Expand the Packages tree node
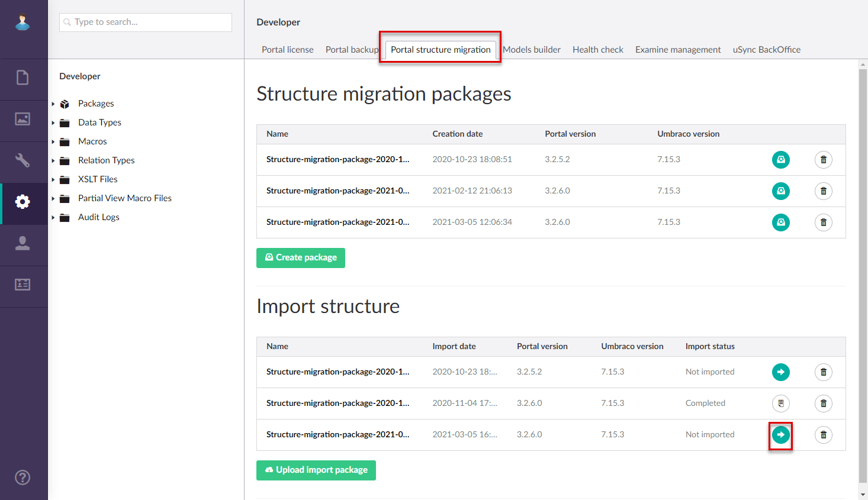Viewport: 868px width, 500px height. pyautogui.click(x=53, y=104)
